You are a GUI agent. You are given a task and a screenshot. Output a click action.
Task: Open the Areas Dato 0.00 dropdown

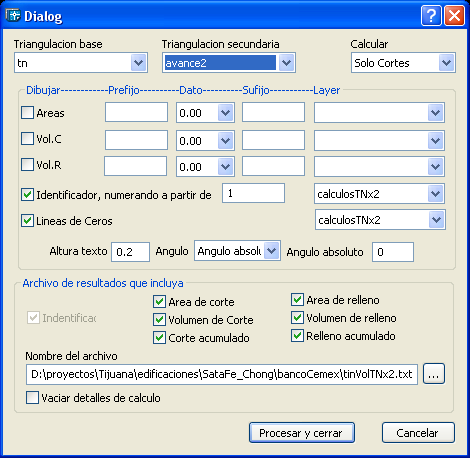pos(226,113)
